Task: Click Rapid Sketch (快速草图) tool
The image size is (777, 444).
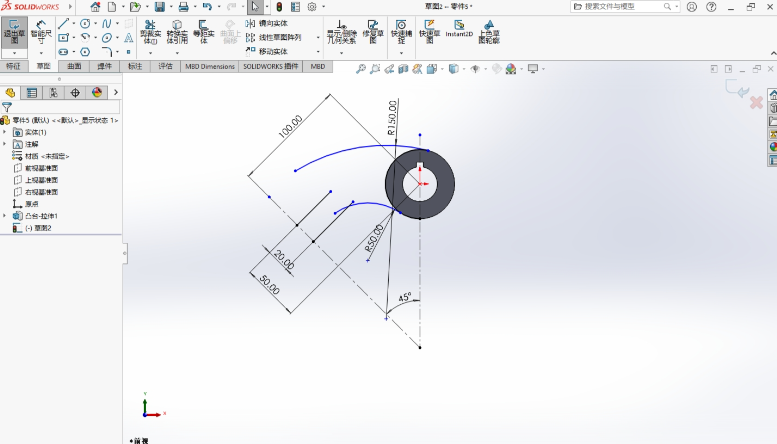Action: pos(430,32)
